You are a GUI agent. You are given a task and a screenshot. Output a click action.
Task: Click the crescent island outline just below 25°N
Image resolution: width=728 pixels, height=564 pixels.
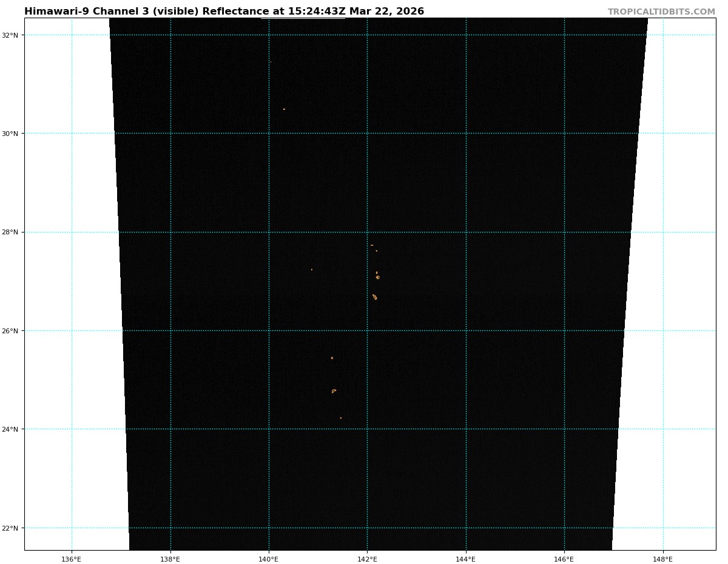pyautogui.click(x=334, y=391)
